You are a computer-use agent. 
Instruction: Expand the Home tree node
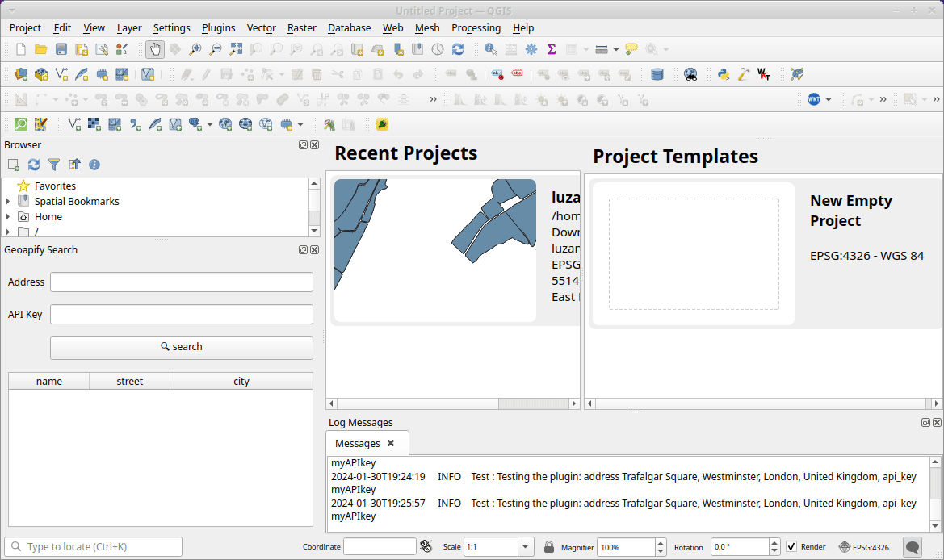pyautogui.click(x=8, y=216)
